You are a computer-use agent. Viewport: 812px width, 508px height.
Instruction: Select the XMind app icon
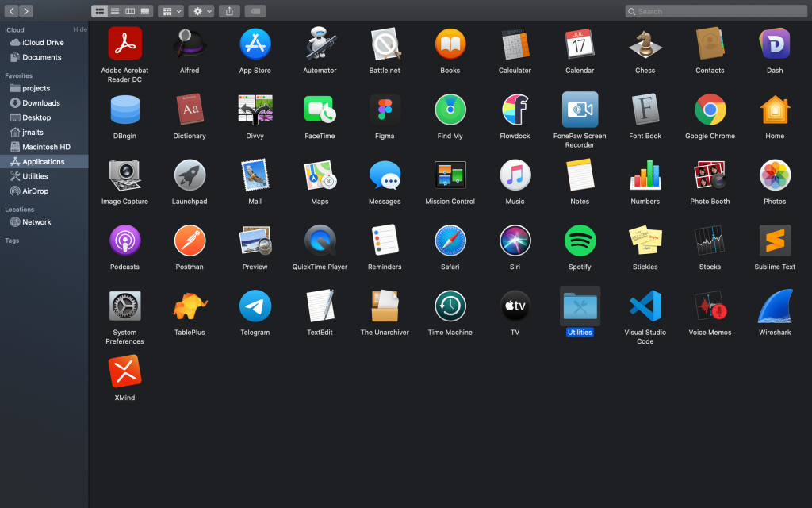(x=124, y=371)
